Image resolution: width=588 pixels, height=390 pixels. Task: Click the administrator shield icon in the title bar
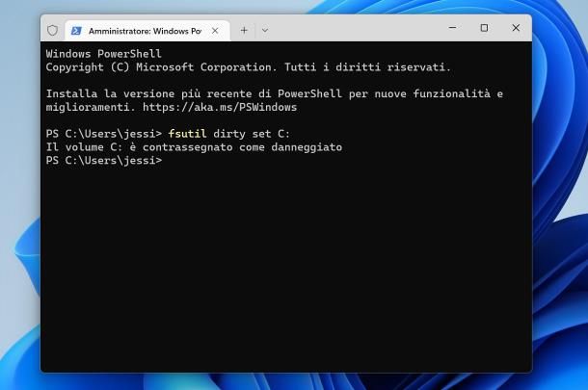click(52, 31)
